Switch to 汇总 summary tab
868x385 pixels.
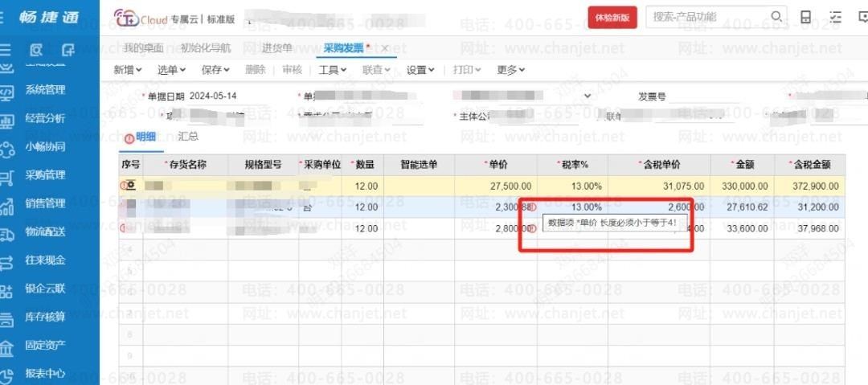187,137
